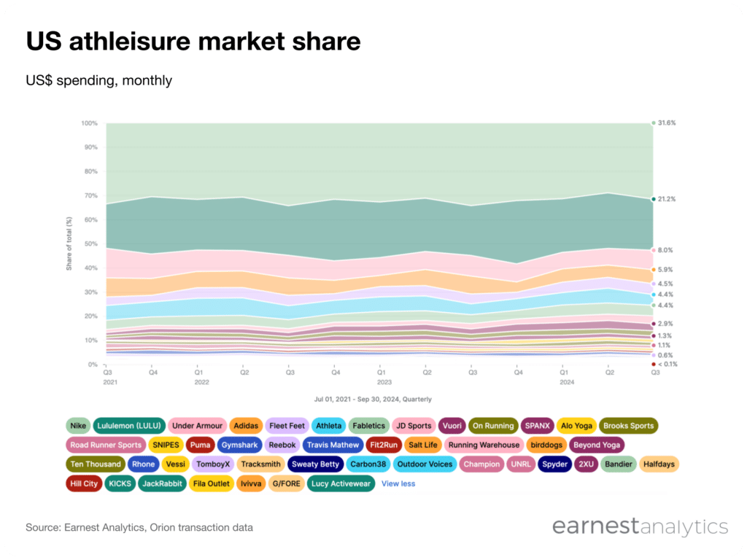Click the Alo Yoga legend chip
The height and width of the screenshot is (560, 747).
click(576, 426)
